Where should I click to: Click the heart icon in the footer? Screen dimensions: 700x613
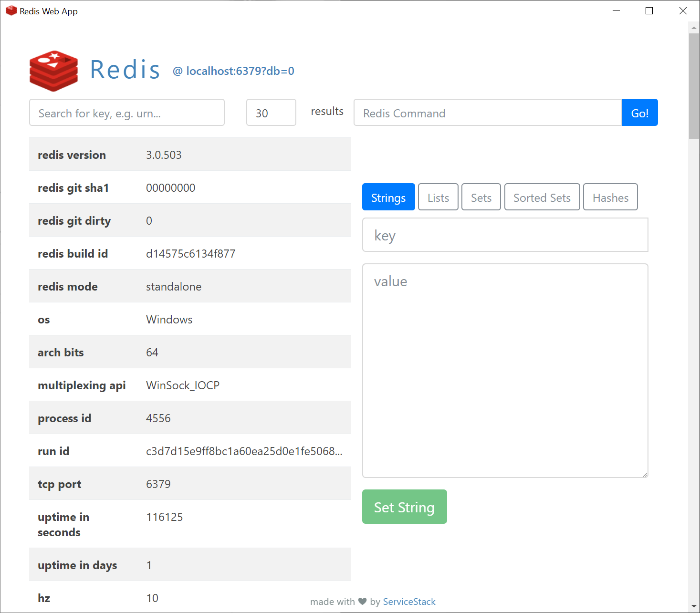(x=363, y=601)
